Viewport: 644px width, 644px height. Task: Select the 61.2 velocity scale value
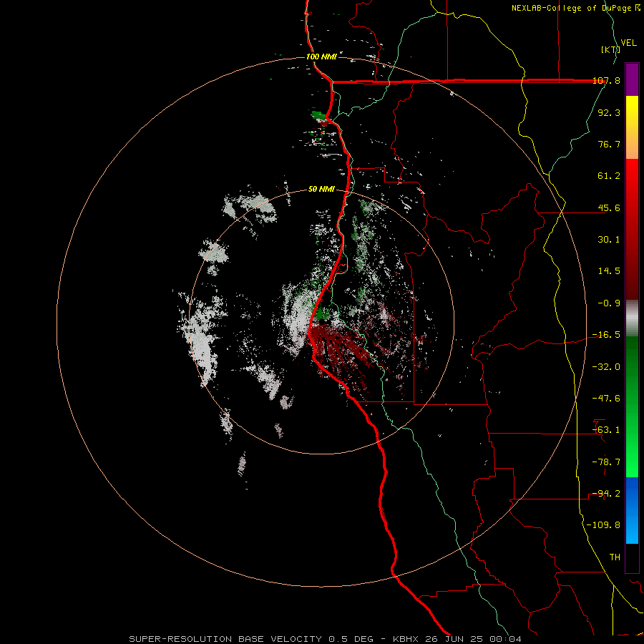tap(609, 176)
